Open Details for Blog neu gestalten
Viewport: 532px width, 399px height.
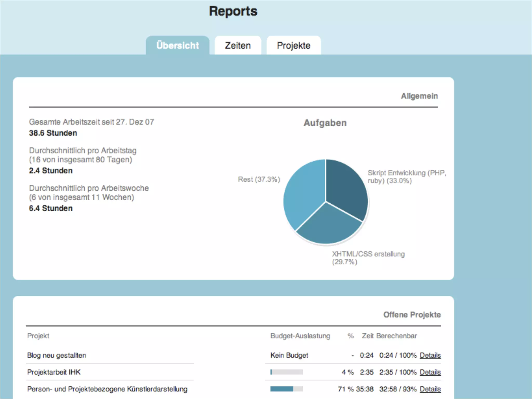point(430,355)
